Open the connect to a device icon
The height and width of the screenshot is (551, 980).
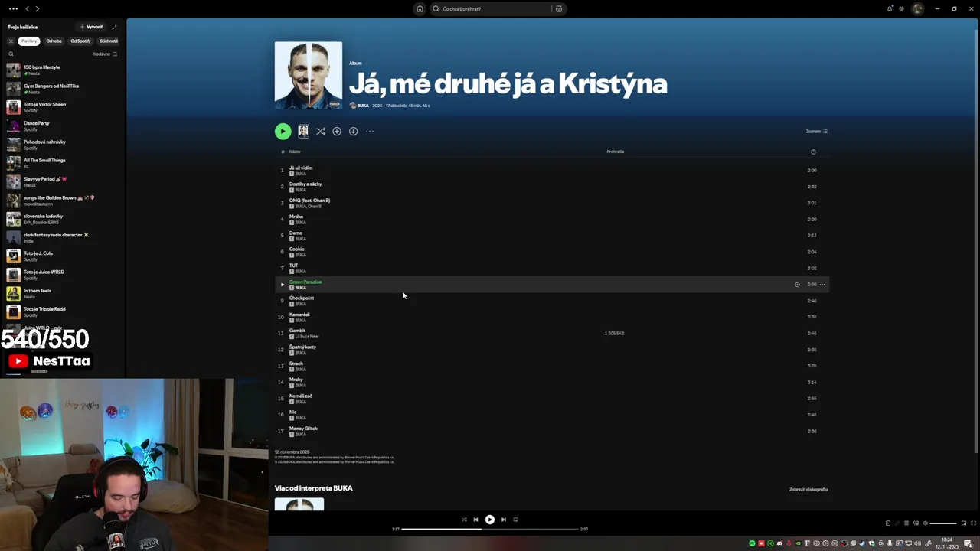[x=916, y=523]
